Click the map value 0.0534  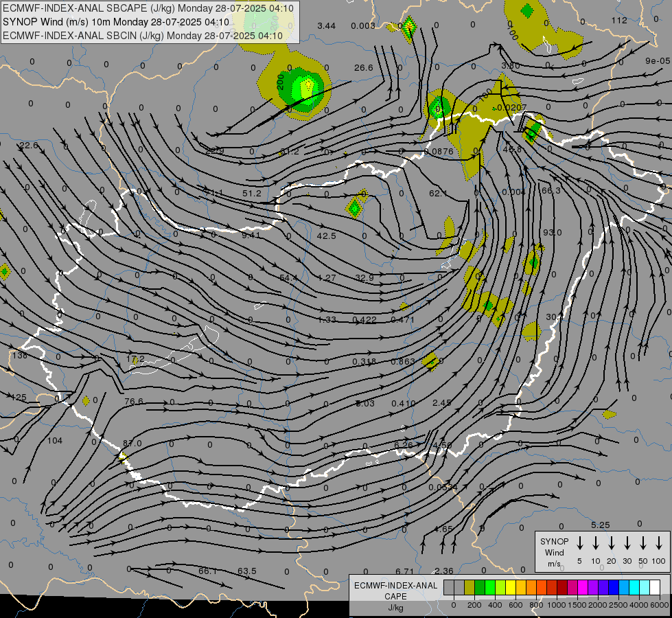(x=443, y=488)
